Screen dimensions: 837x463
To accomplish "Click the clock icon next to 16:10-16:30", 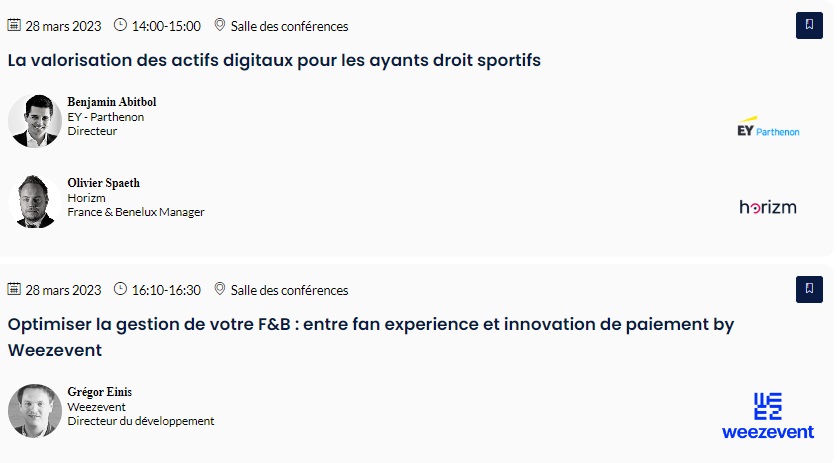I will tap(121, 290).
